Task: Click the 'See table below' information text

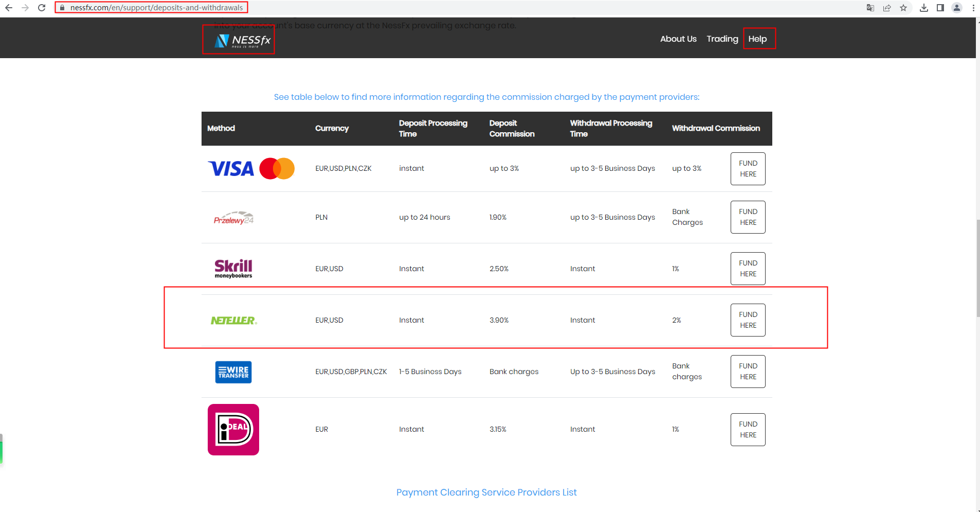Action: tap(486, 97)
